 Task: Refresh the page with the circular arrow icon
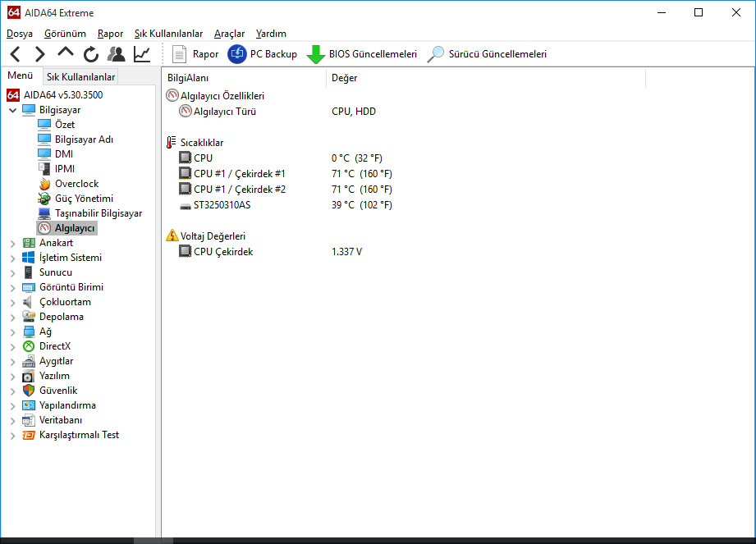click(90, 54)
